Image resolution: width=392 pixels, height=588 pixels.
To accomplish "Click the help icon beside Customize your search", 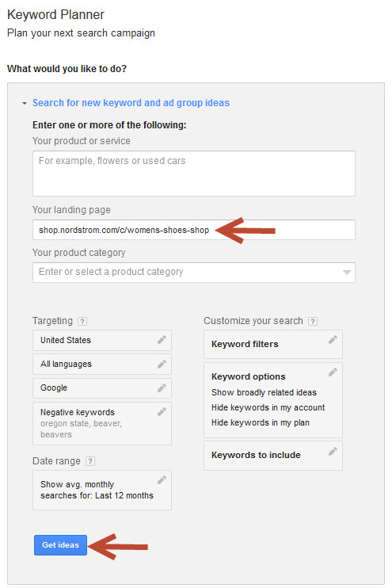I will click(x=313, y=322).
